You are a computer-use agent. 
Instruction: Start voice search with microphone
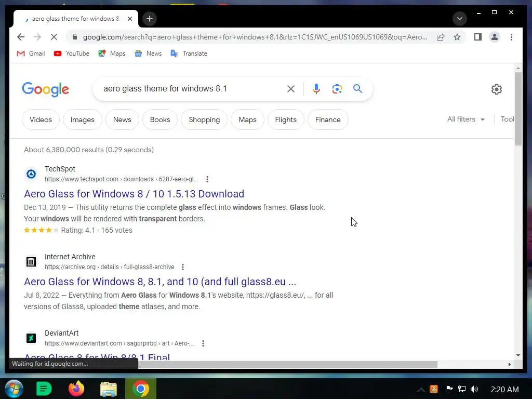[x=316, y=89]
